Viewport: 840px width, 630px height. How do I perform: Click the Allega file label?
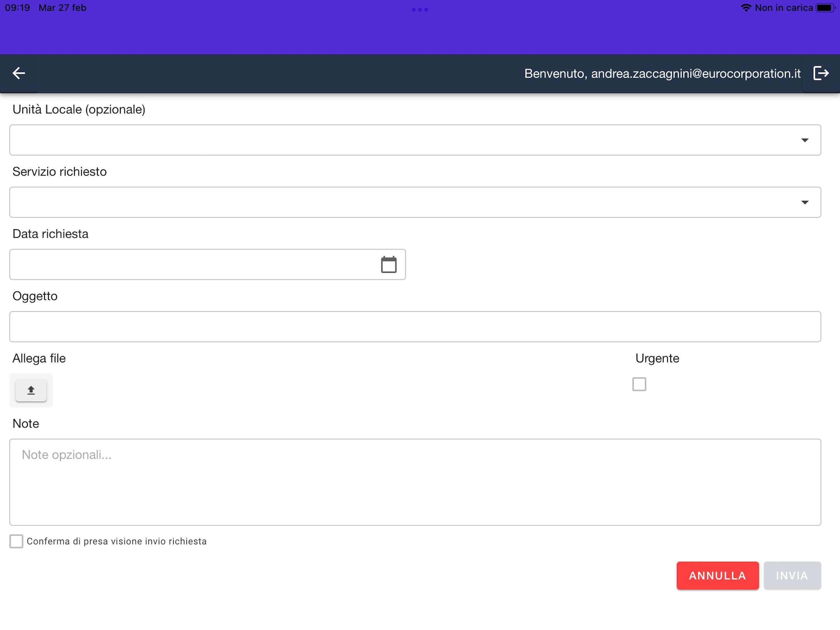pyautogui.click(x=39, y=358)
